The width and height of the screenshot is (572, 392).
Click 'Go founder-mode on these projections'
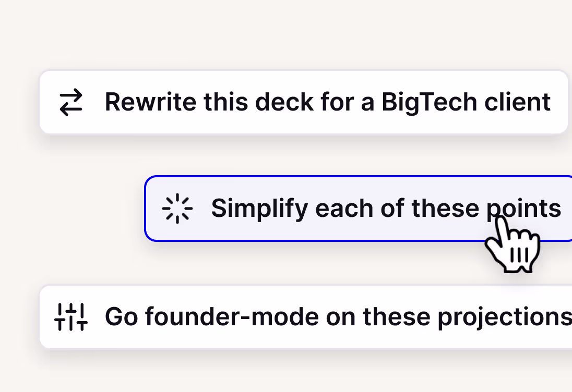(306, 317)
